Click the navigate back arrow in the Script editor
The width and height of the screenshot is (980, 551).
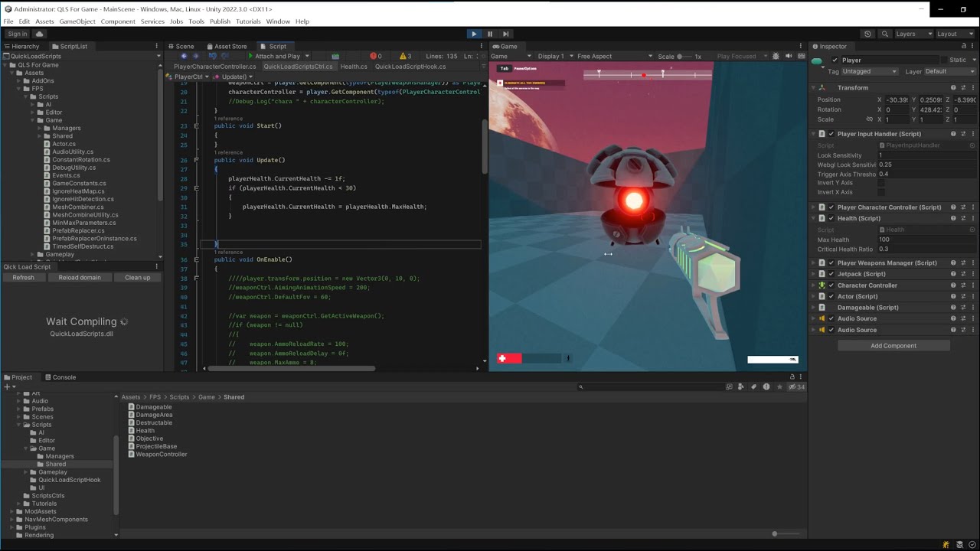(x=184, y=56)
